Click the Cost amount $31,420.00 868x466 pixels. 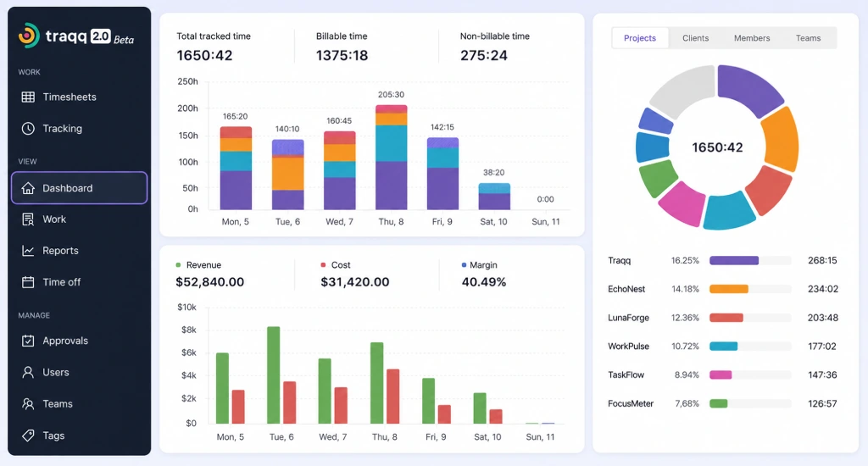355,282
